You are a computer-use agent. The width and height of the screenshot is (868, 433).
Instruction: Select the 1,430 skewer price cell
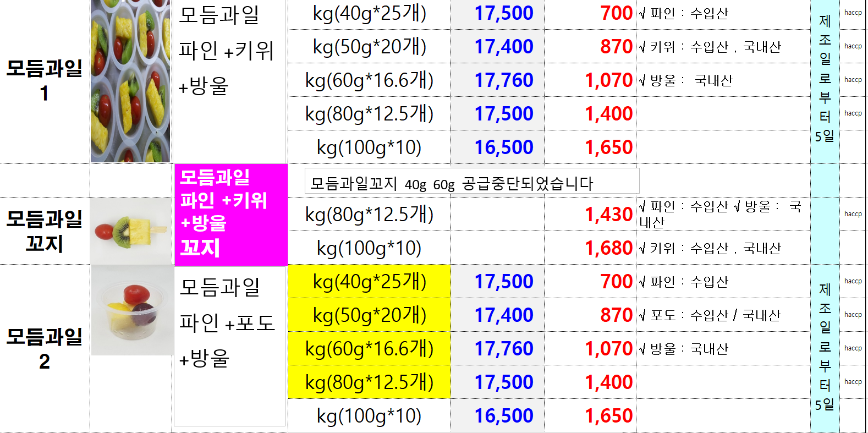pos(590,215)
